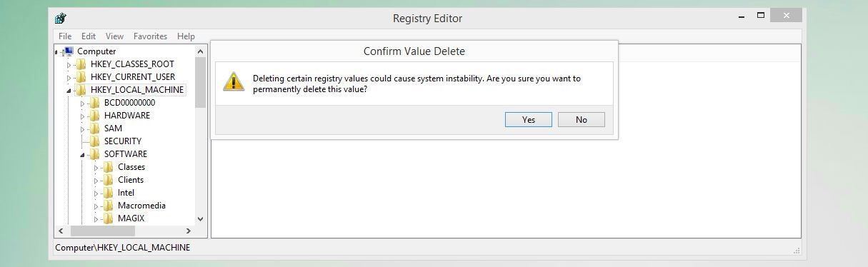The height and width of the screenshot is (267, 868).
Task: Click the Computer\HKEY_LOCAL_MACHINE status bar path
Action: [x=123, y=247]
